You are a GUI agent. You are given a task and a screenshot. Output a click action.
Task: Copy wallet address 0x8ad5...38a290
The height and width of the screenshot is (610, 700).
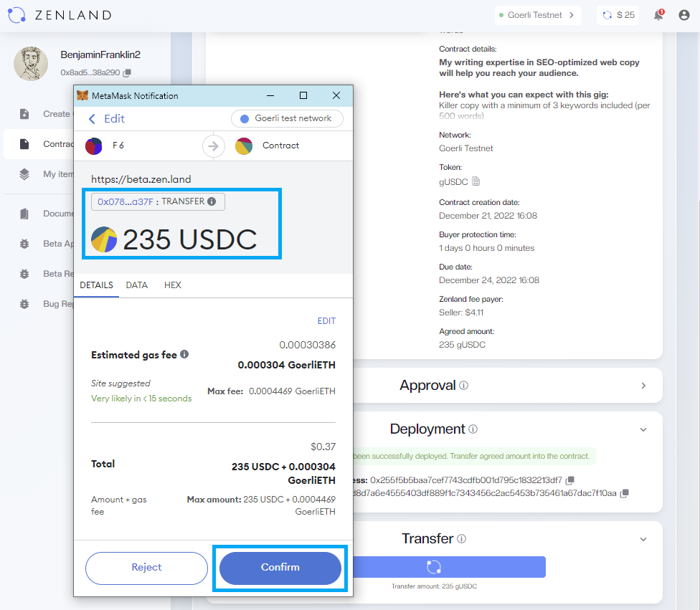click(x=127, y=72)
